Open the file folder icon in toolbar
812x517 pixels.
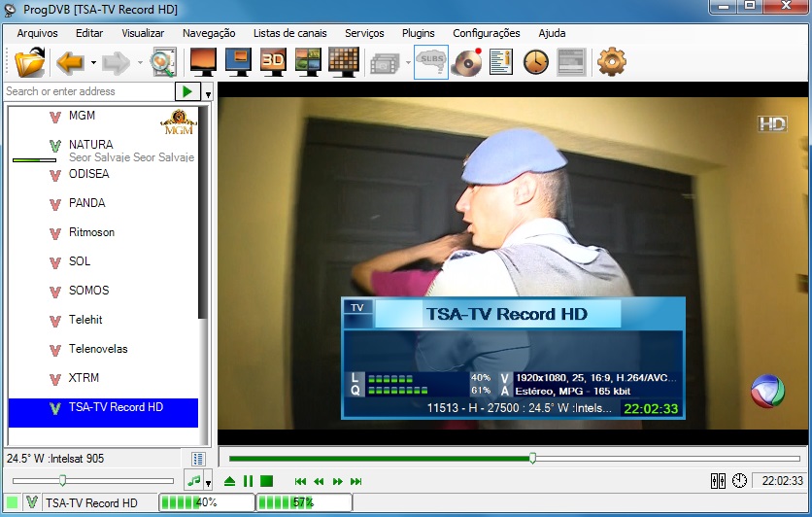pos(30,62)
